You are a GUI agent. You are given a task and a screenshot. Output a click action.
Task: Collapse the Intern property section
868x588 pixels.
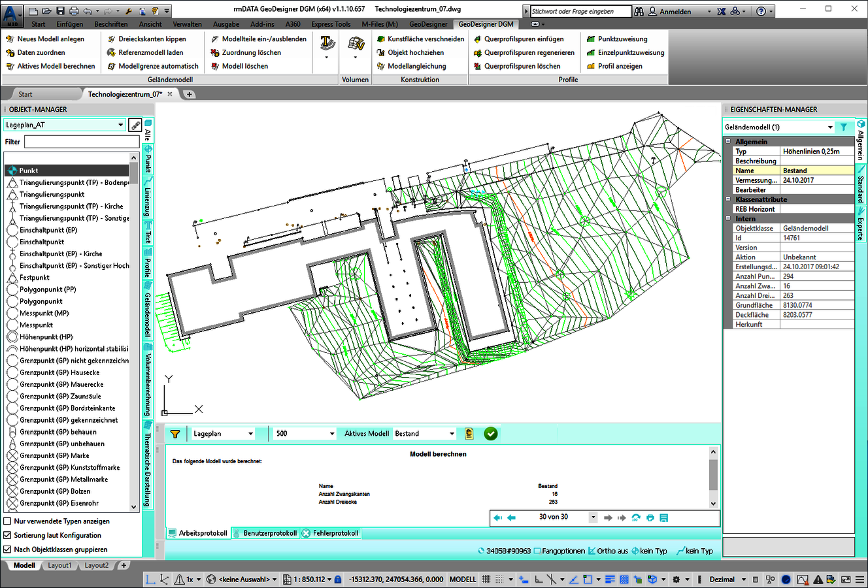(728, 219)
